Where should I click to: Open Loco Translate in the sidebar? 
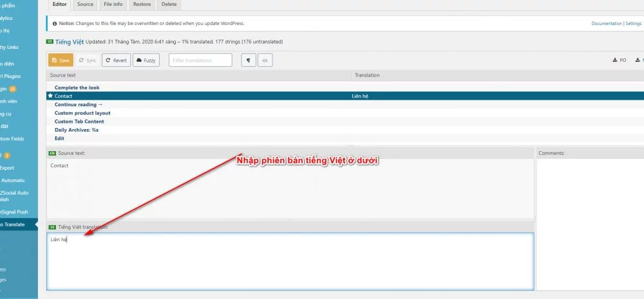pyautogui.click(x=13, y=224)
